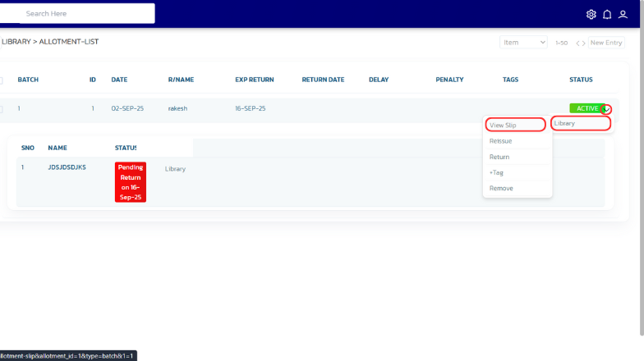Click the user profile icon
This screenshot has width=644, height=361.
(x=623, y=14)
